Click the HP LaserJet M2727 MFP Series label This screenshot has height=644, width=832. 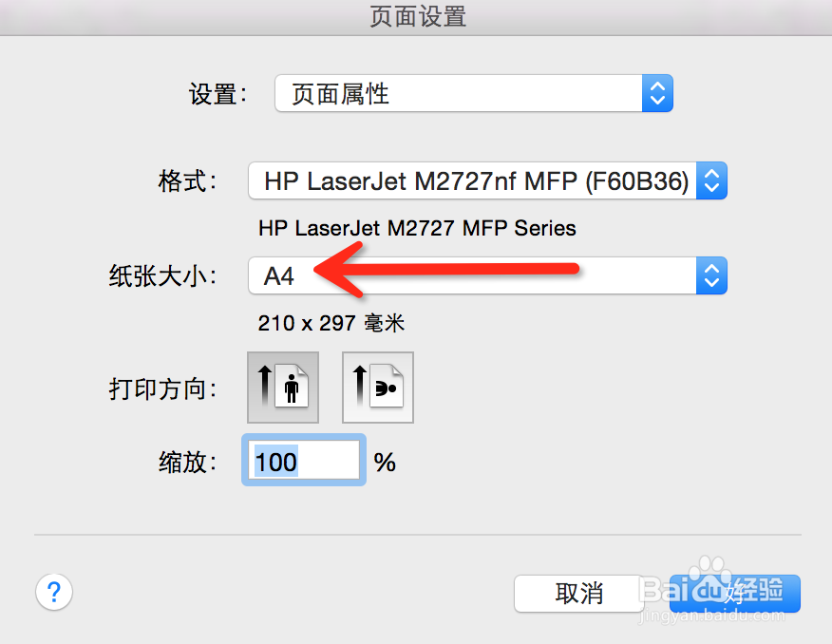[x=417, y=228]
